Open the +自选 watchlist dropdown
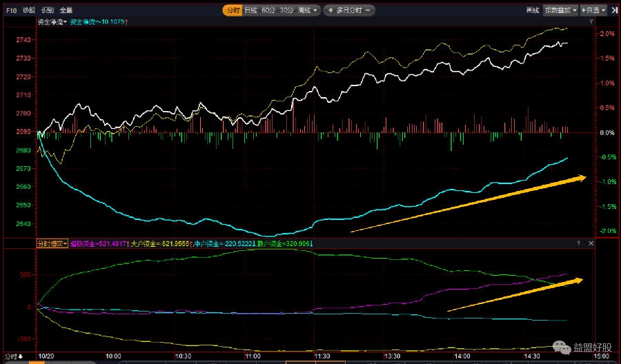Screen dimensions: 621x364 pos(593,10)
